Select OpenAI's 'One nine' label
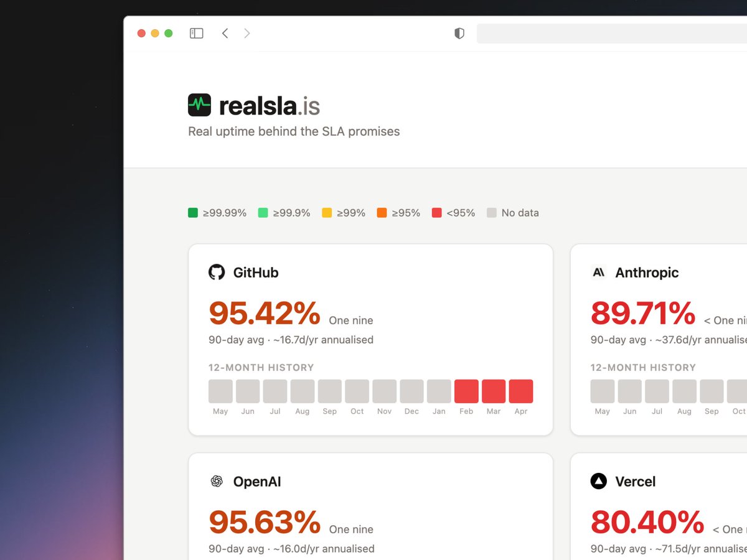This screenshot has height=560, width=747. (x=351, y=530)
